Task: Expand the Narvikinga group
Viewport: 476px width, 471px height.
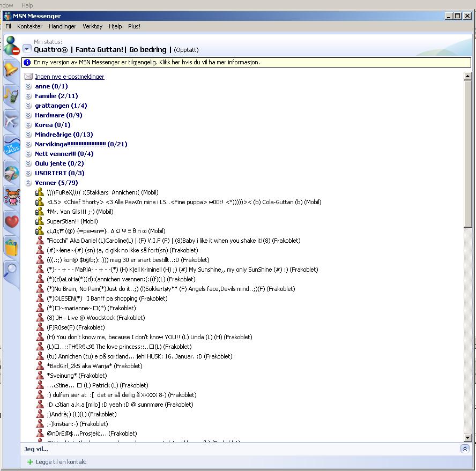Action: [x=28, y=144]
